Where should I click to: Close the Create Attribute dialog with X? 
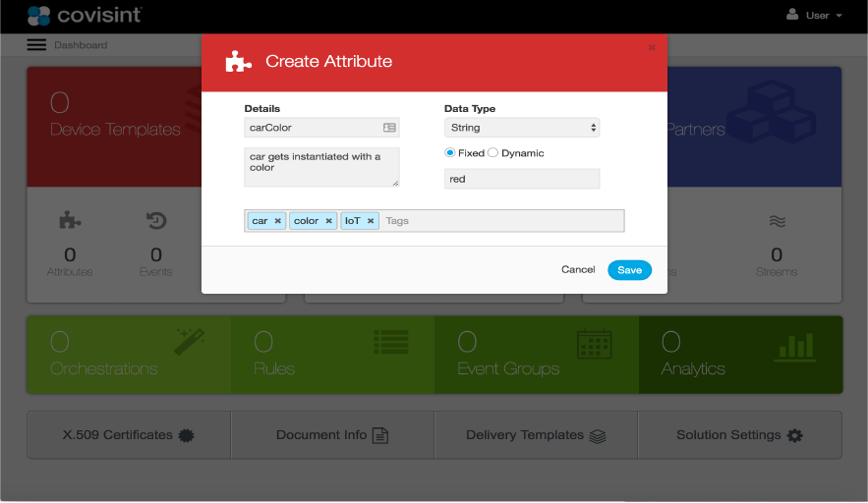point(652,46)
